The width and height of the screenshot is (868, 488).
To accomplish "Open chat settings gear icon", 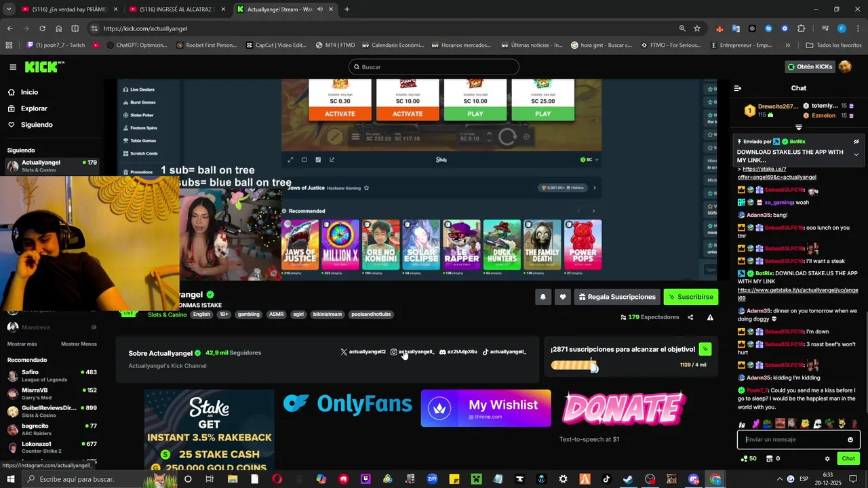I will click(827, 459).
